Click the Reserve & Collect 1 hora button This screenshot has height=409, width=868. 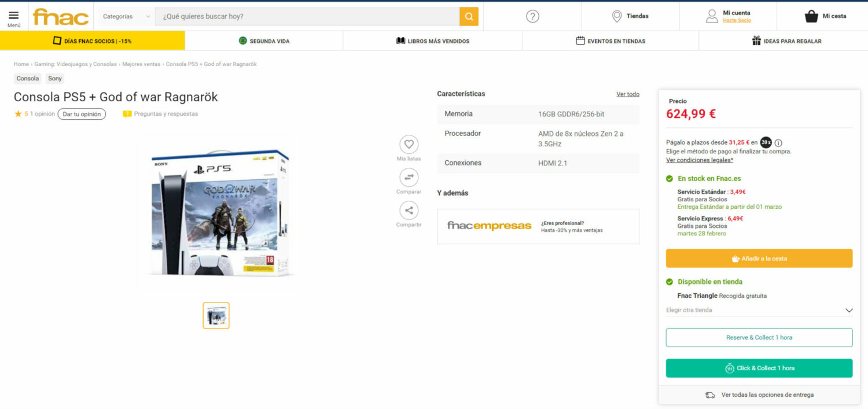coord(759,337)
